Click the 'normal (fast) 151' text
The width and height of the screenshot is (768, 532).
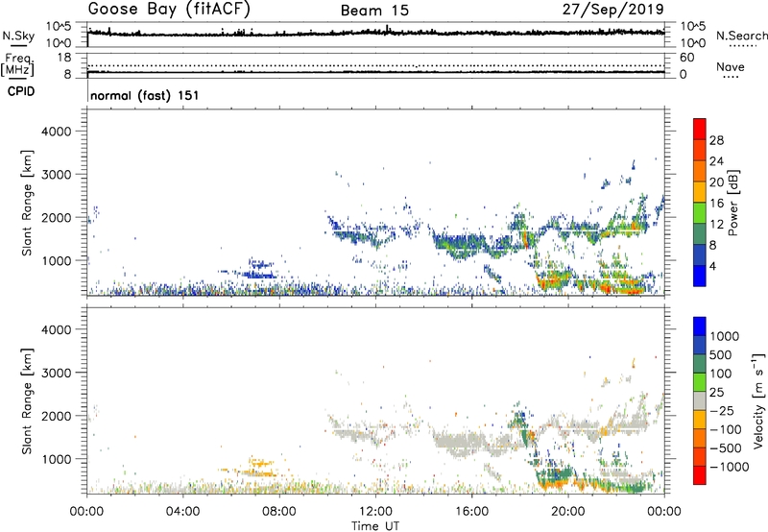[145, 95]
